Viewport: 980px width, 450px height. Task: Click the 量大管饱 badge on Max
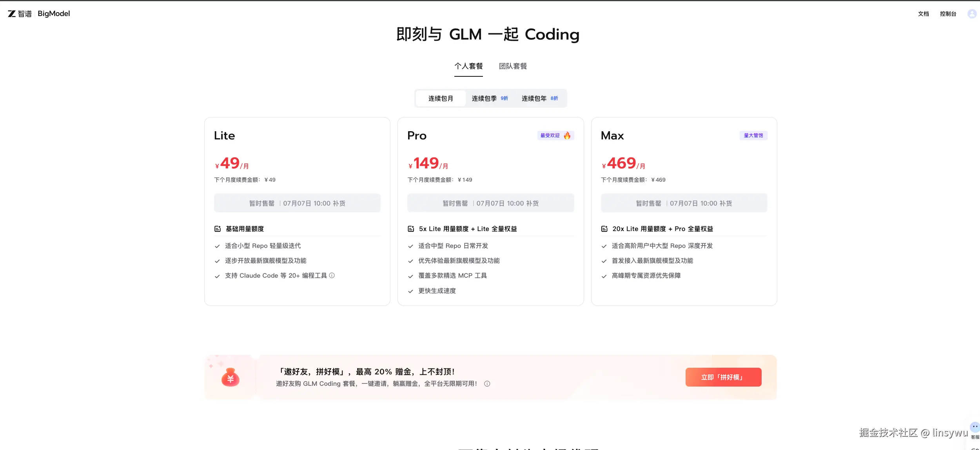click(753, 136)
